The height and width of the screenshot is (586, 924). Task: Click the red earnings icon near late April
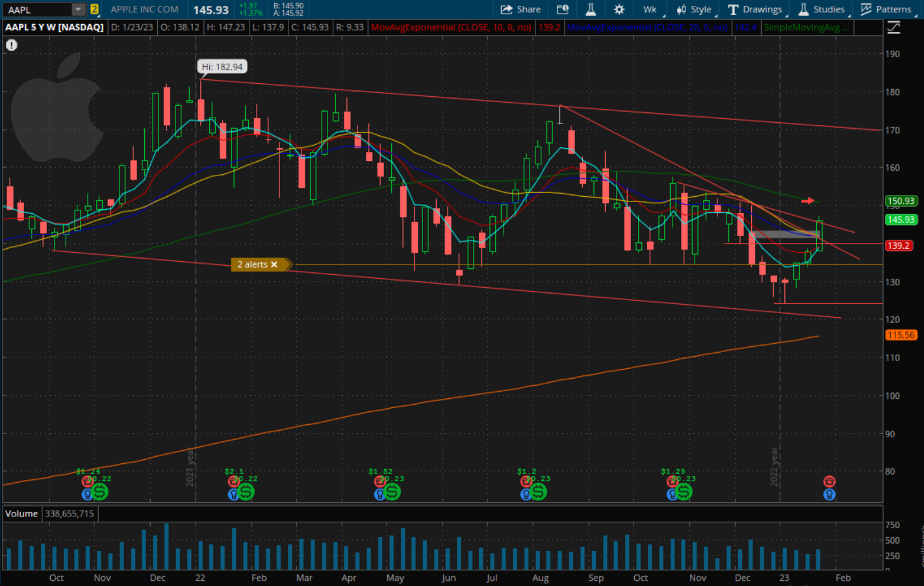click(379, 481)
